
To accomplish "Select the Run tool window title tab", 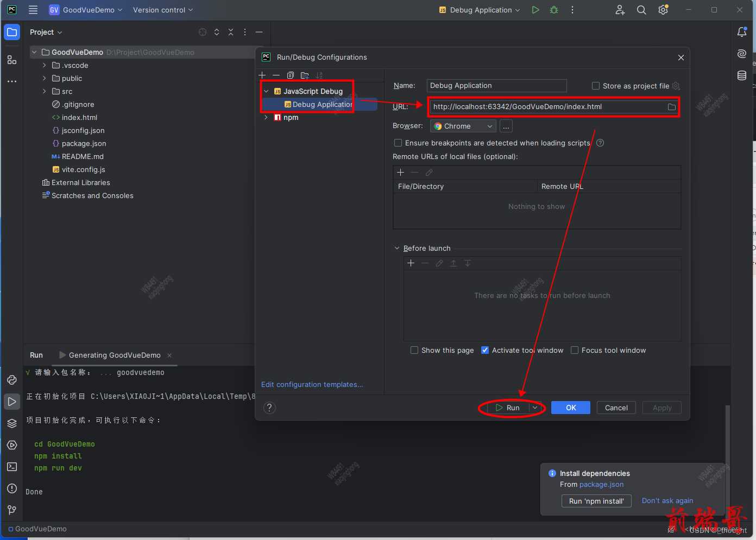I will [x=36, y=355].
